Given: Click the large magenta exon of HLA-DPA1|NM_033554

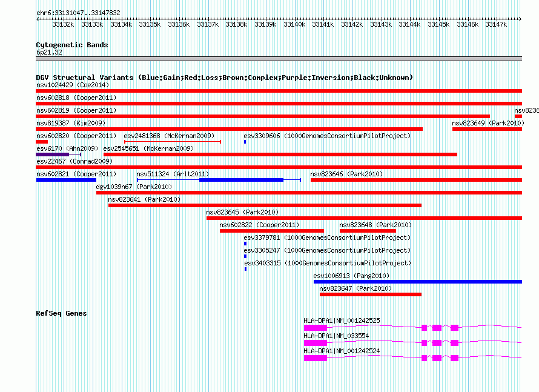Looking at the screenshot, I should 315,343.
